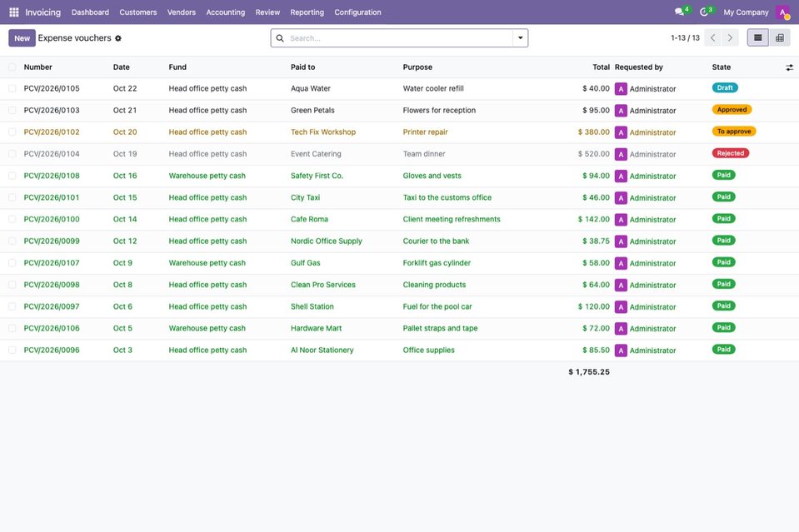Open the messages conversation icon

(679, 12)
